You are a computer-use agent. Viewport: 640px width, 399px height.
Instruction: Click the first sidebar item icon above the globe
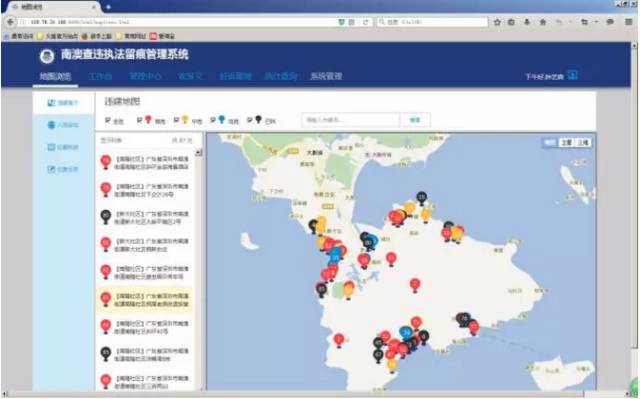click(51, 103)
